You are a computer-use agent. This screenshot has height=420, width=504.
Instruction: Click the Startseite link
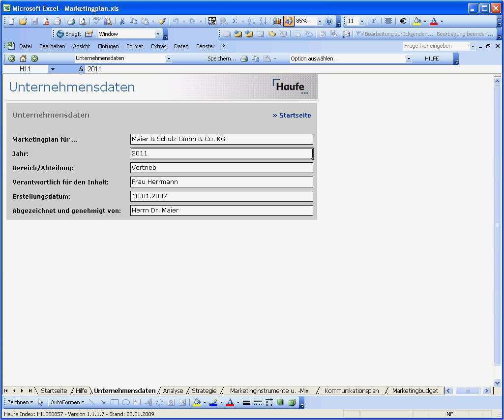[292, 115]
